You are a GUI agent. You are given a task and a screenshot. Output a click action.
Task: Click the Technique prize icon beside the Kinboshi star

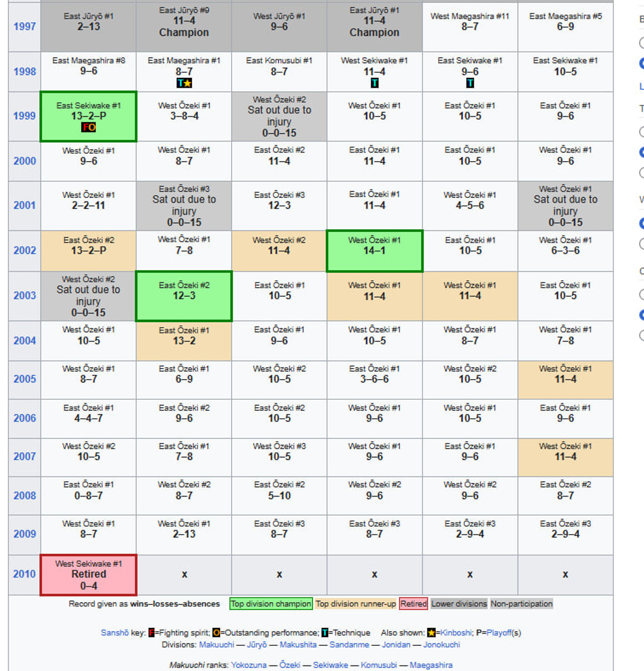tap(180, 83)
